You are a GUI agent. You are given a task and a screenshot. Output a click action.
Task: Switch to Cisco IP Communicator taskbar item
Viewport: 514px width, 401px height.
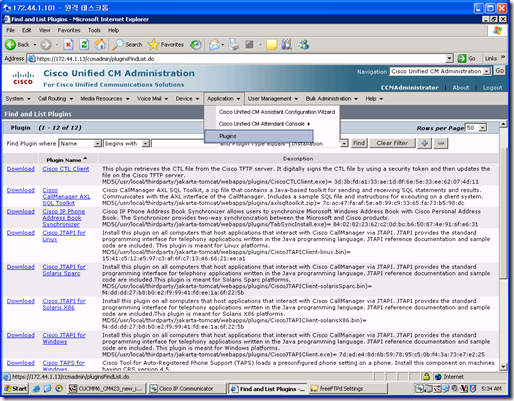186,389
